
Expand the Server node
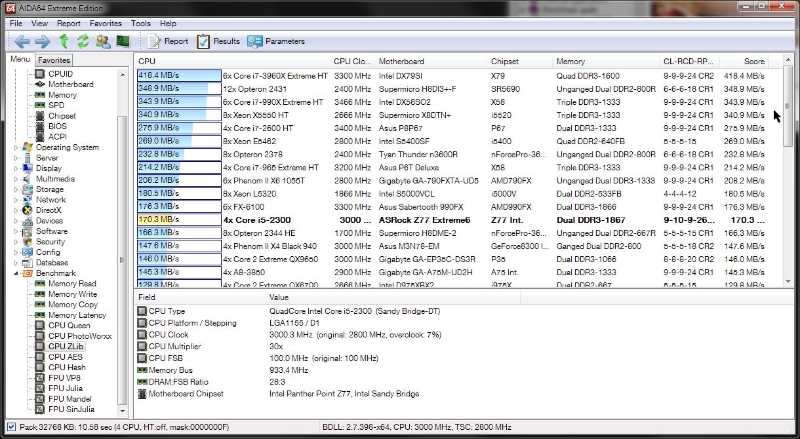[16, 158]
